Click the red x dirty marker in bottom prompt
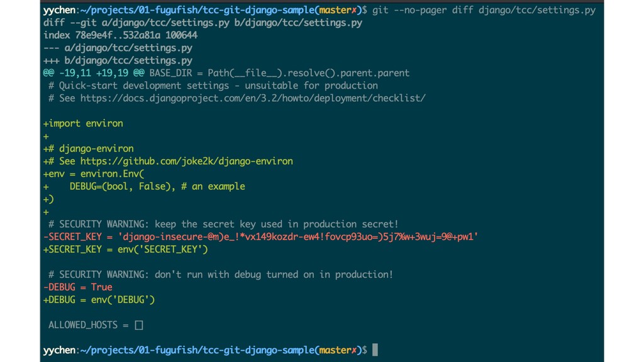Image resolution: width=644 pixels, height=362 pixels. (x=353, y=351)
